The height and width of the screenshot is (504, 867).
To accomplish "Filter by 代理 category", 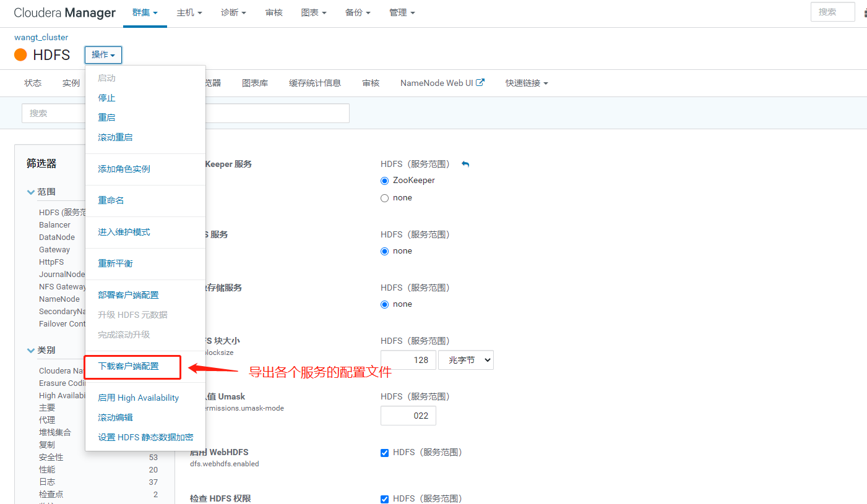I will click(x=47, y=421).
